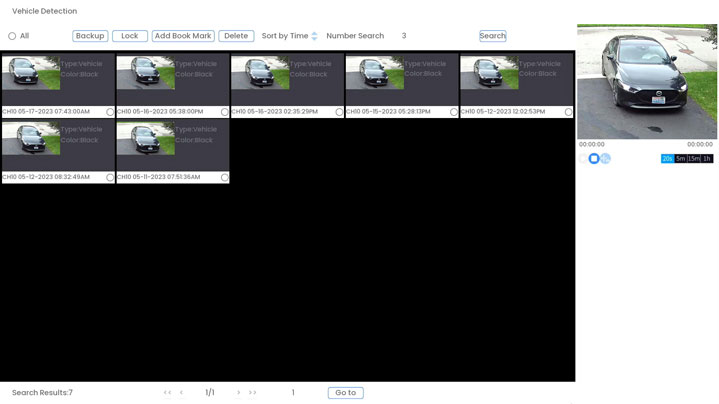The height and width of the screenshot is (404, 719).
Task: Click the Search button
Action: (492, 36)
